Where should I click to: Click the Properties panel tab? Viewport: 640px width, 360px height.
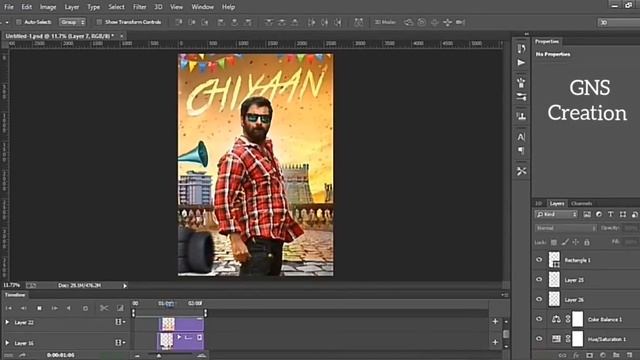(x=547, y=42)
